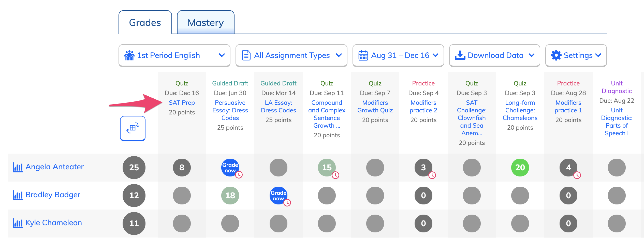Select the Grades tab

click(145, 22)
